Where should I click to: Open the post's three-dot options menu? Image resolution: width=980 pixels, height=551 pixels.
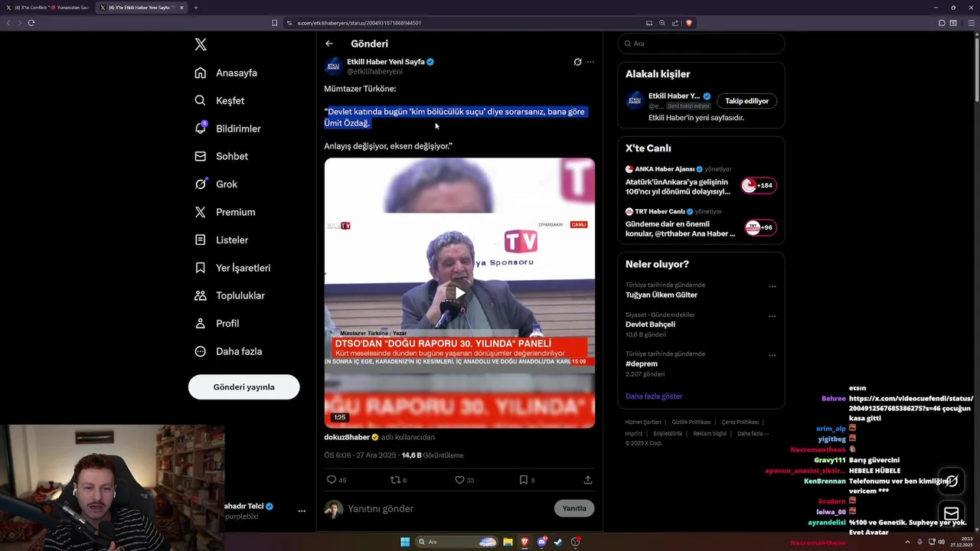[x=590, y=62]
